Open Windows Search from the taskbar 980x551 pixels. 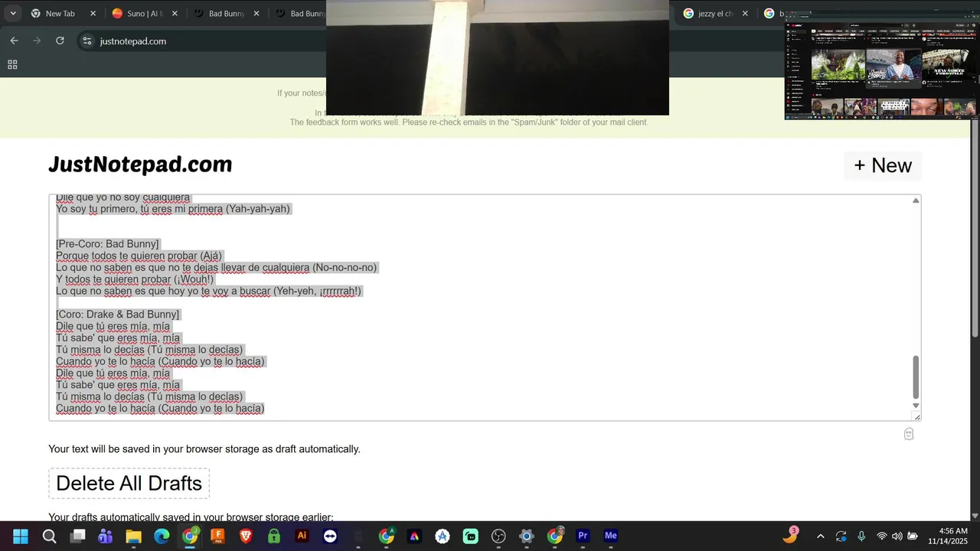49,536
